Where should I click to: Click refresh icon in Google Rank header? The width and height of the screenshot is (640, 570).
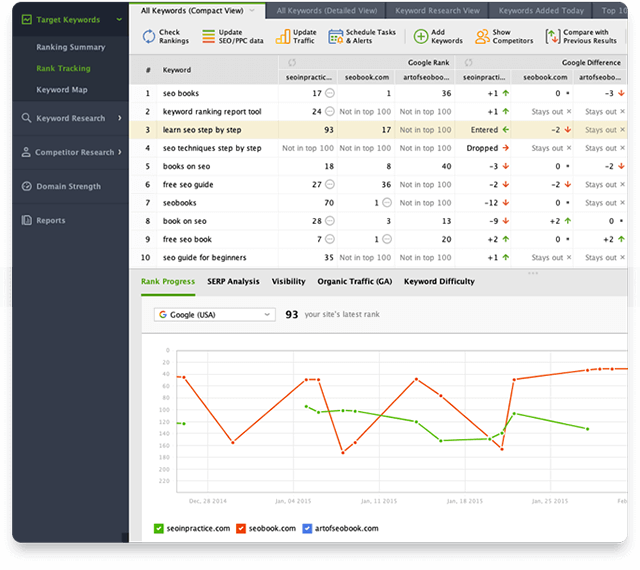coord(292,62)
